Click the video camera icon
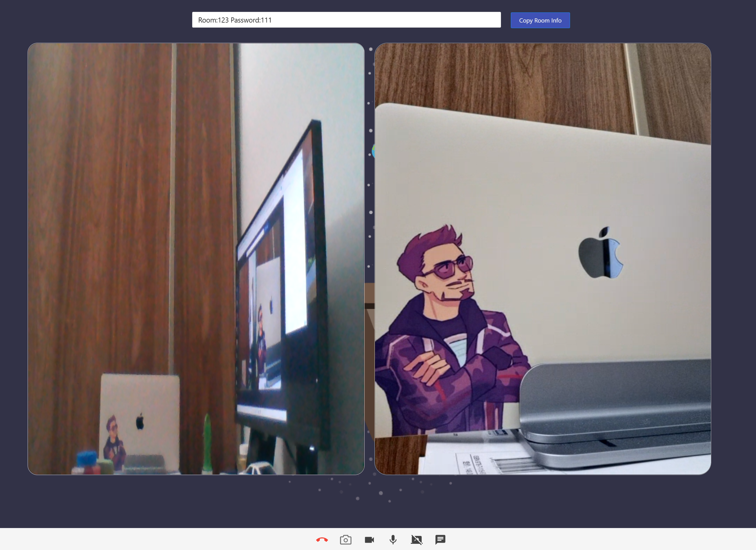The image size is (756, 550). click(369, 540)
